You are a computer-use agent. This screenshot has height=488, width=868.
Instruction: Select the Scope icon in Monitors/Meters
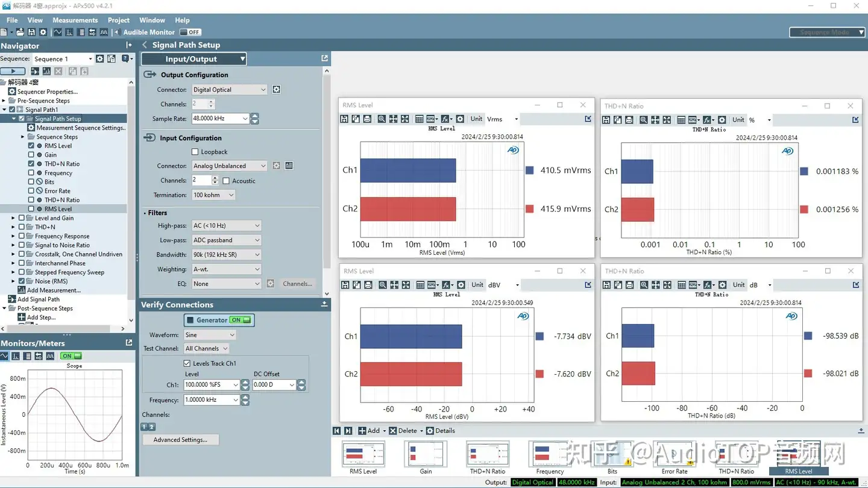4,356
